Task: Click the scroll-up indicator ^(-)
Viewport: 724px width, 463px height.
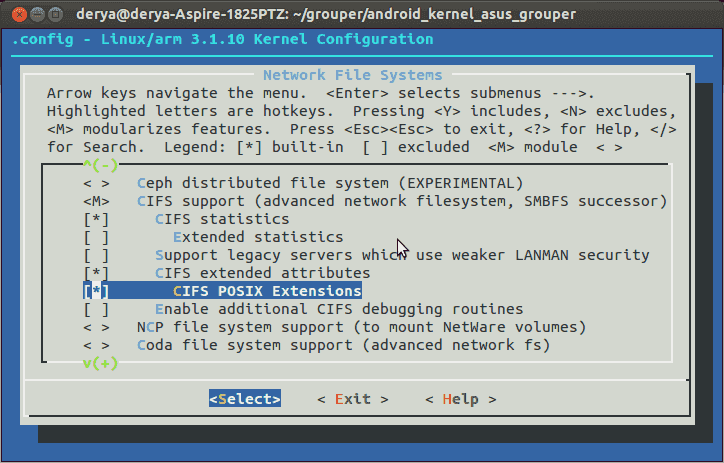Action: [x=100, y=165]
